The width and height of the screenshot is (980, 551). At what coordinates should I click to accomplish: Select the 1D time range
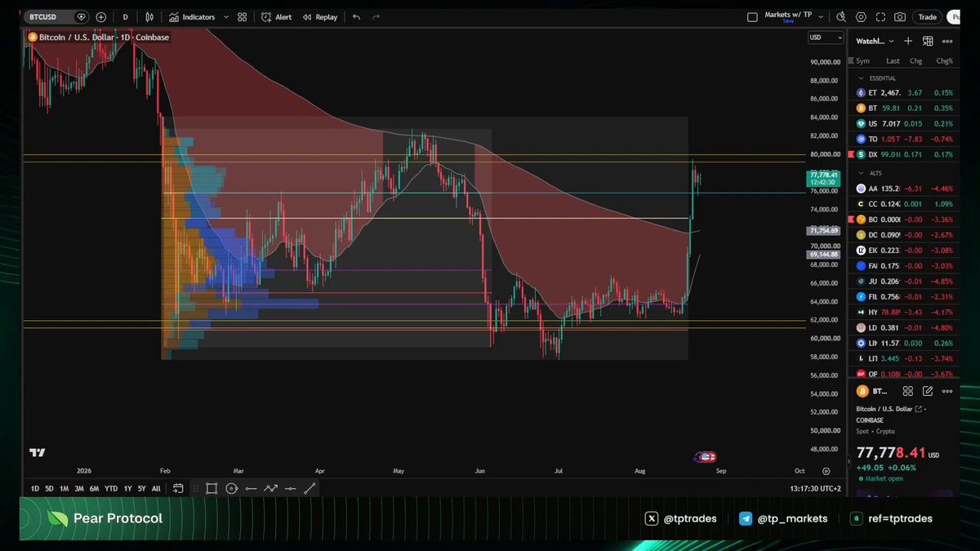35,488
